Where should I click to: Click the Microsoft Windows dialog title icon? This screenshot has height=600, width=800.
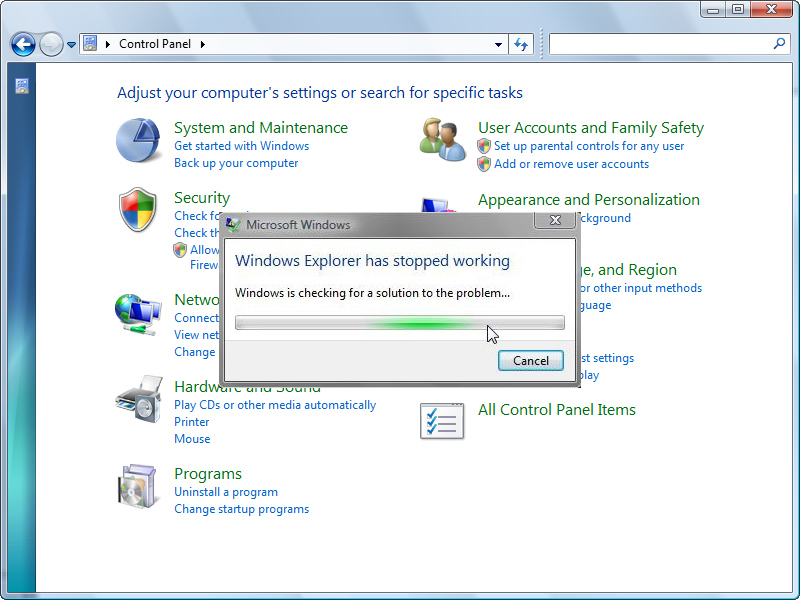pos(233,225)
